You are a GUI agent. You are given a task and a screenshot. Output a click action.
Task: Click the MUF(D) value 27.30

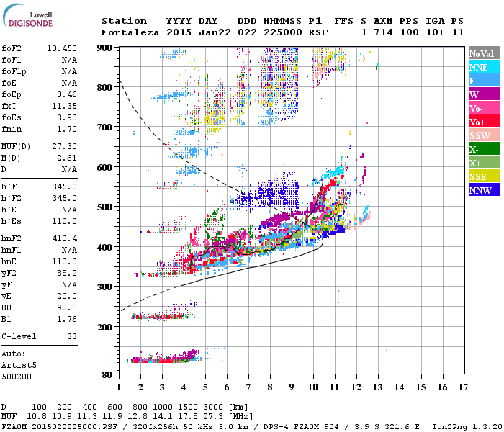pyautogui.click(x=64, y=147)
